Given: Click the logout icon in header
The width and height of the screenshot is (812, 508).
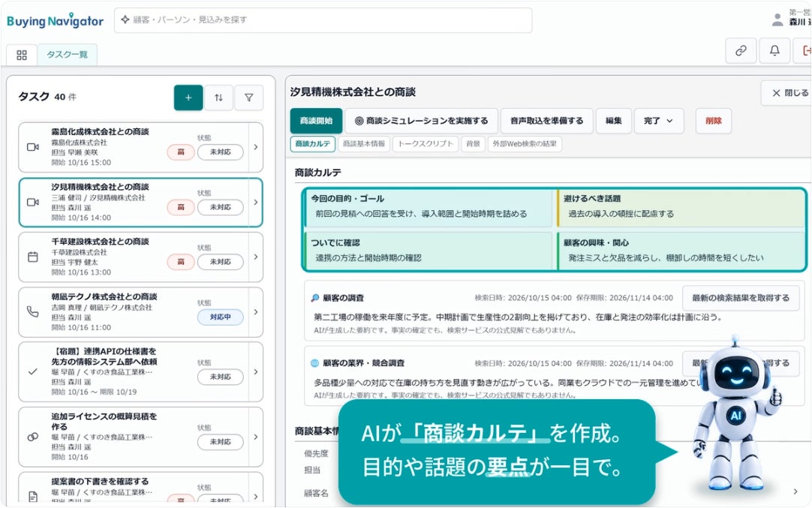Looking at the screenshot, I should pos(806,51).
